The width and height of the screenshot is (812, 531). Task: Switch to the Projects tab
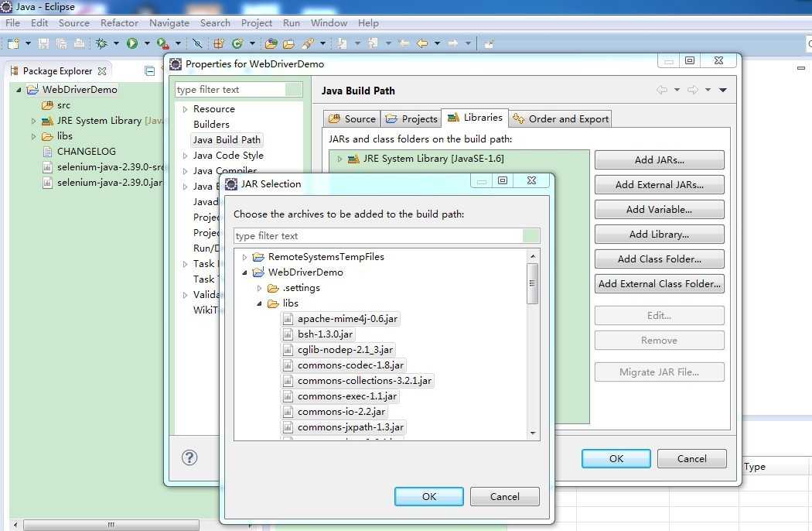411,118
